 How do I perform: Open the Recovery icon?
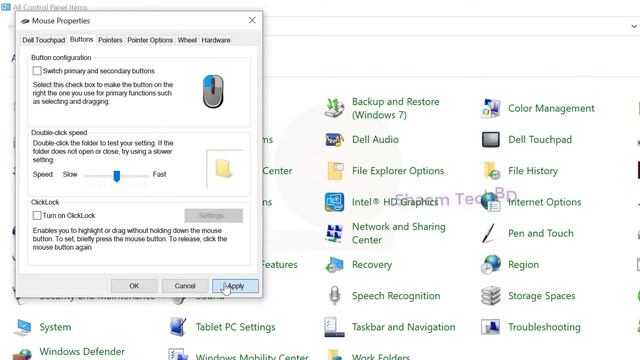tap(334, 264)
